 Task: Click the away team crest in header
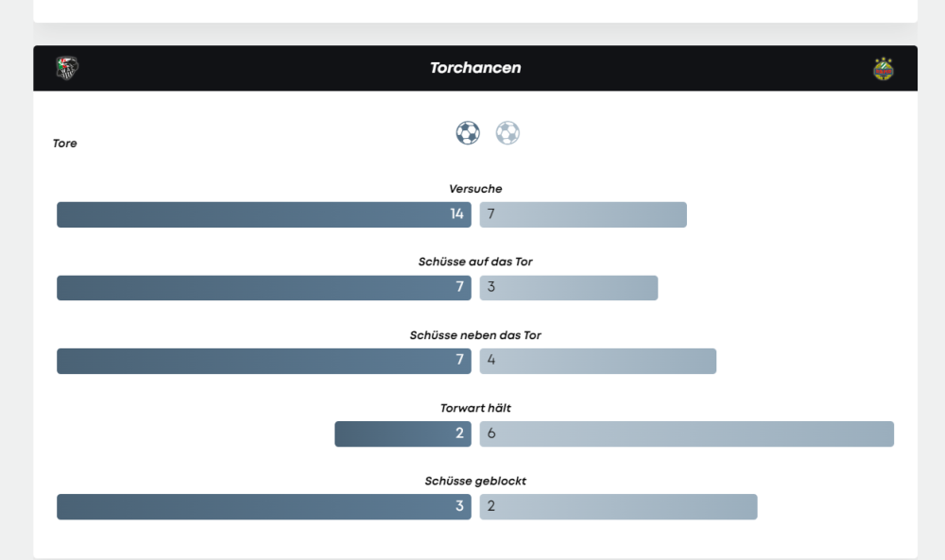pos(884,68)
